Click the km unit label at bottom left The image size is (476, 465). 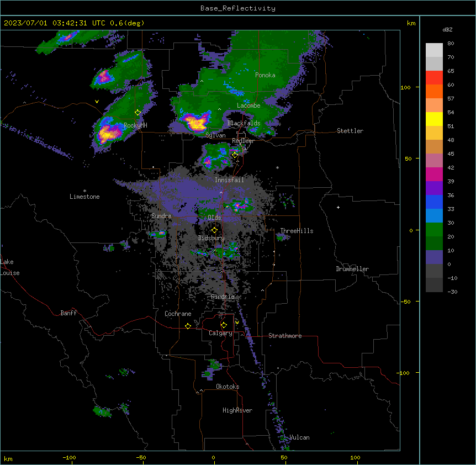tap(8, 458)
